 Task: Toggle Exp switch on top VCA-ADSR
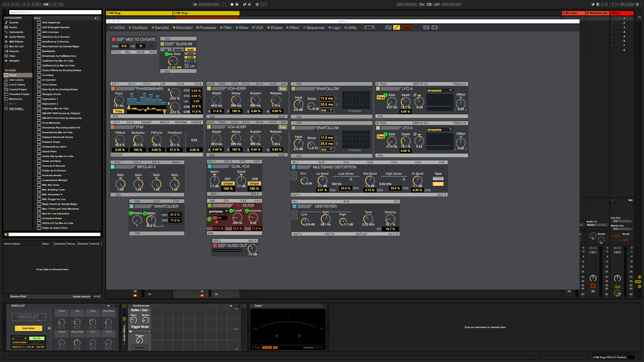pyautogui.click(x=283, y=89)
